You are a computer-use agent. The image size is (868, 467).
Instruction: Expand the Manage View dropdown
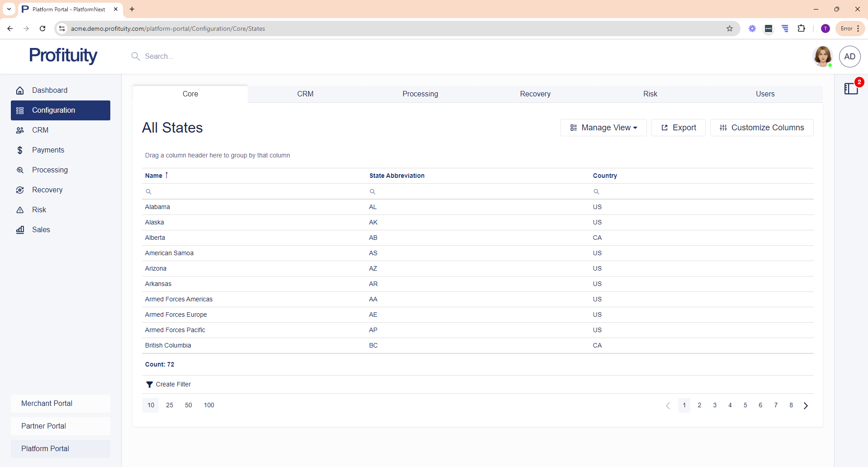coord(604,128)
